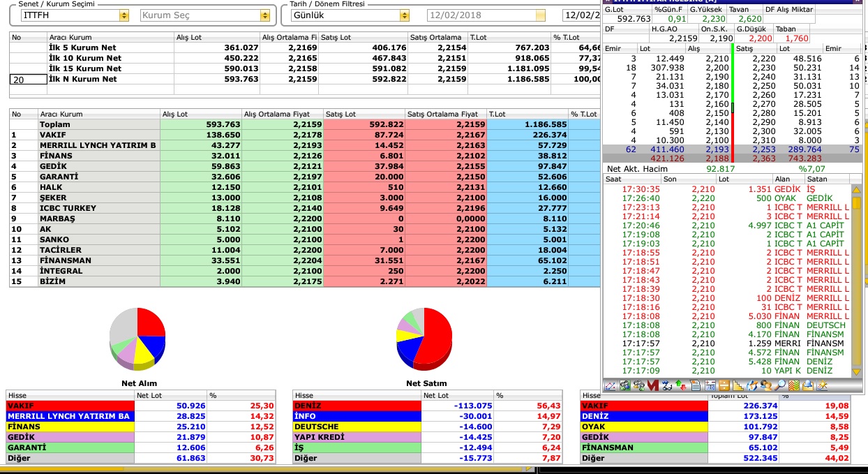Select the FİNANSMAN broker row
The height and width of the screenshot is (474, 868).
[x=305, y=260]
